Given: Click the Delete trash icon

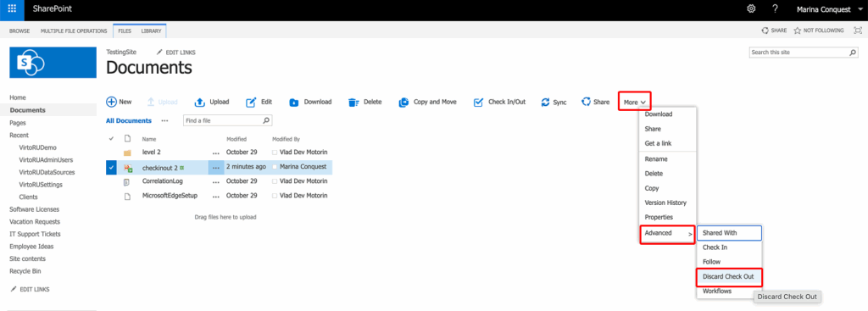Looking at the screenshot, I should point(353,103).
